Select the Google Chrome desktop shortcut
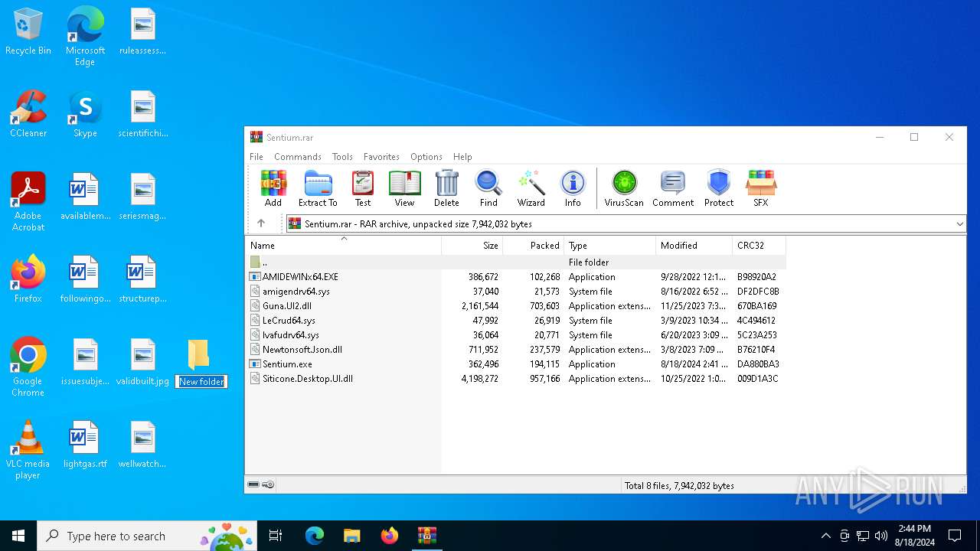The width and height of the screenshot is (980, 551). click(28, 367)
